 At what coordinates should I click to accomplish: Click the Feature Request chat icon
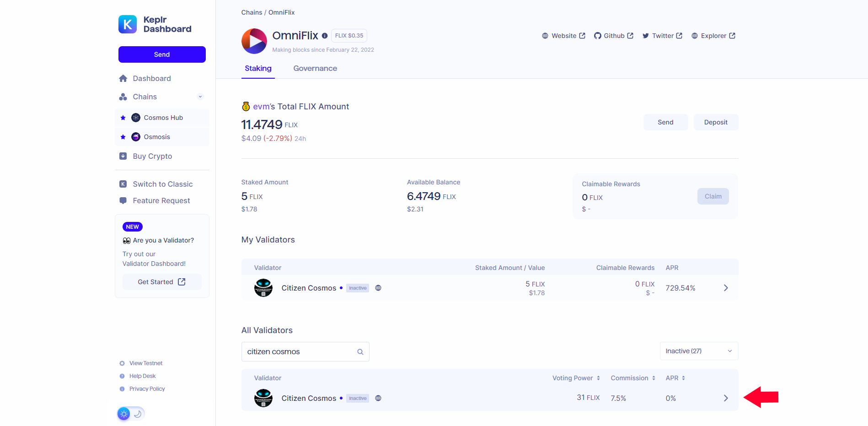(123, 200)
